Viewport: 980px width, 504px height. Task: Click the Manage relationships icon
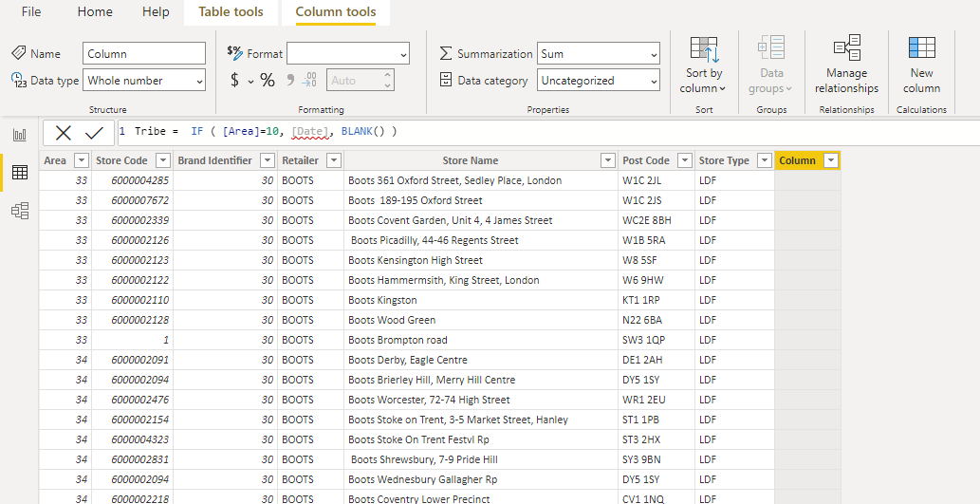tap(847, 48)
